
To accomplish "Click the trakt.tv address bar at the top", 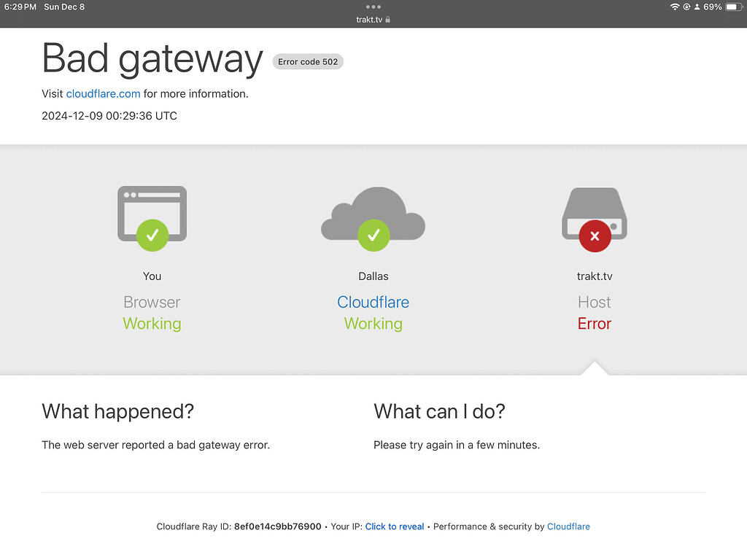I will (x=373, y=20).
